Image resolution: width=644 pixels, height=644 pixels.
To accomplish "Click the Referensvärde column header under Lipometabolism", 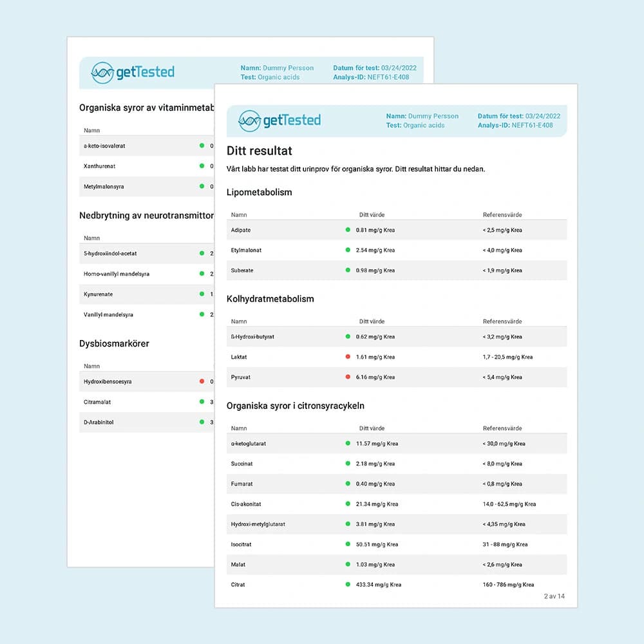I will click(502, 215).
